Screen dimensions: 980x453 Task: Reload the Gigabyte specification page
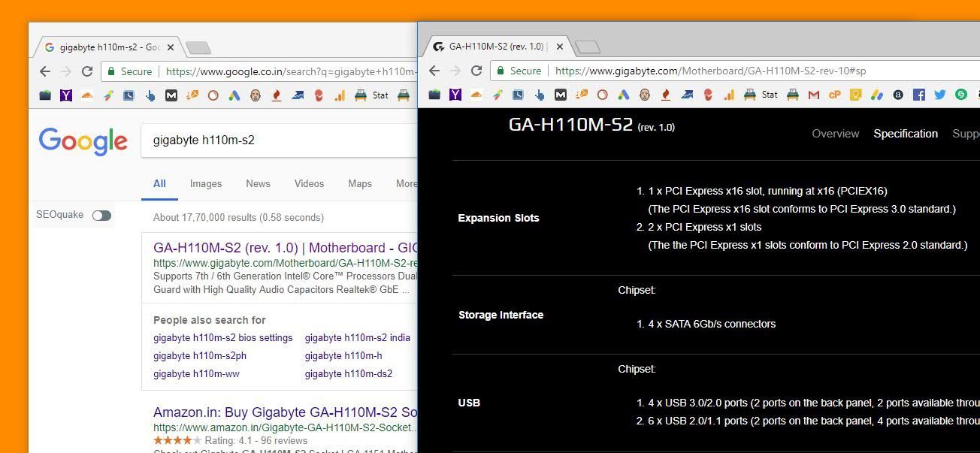pos(476,71)
